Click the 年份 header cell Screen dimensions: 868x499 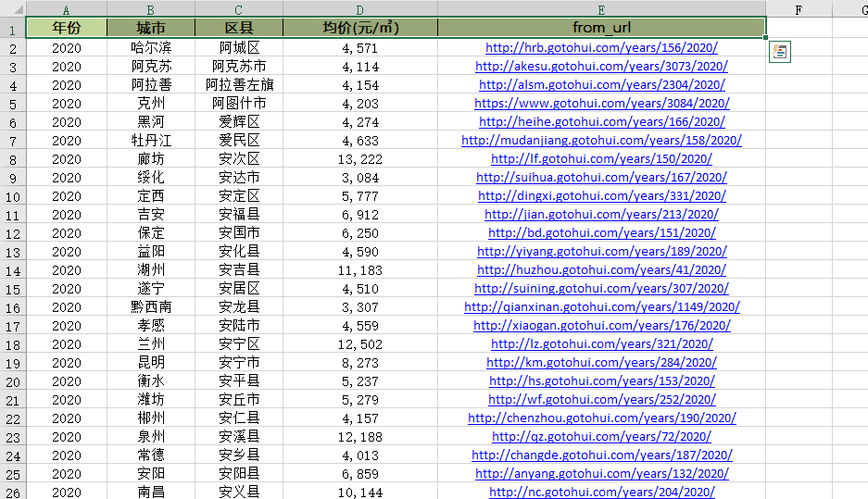click(67, 28)
